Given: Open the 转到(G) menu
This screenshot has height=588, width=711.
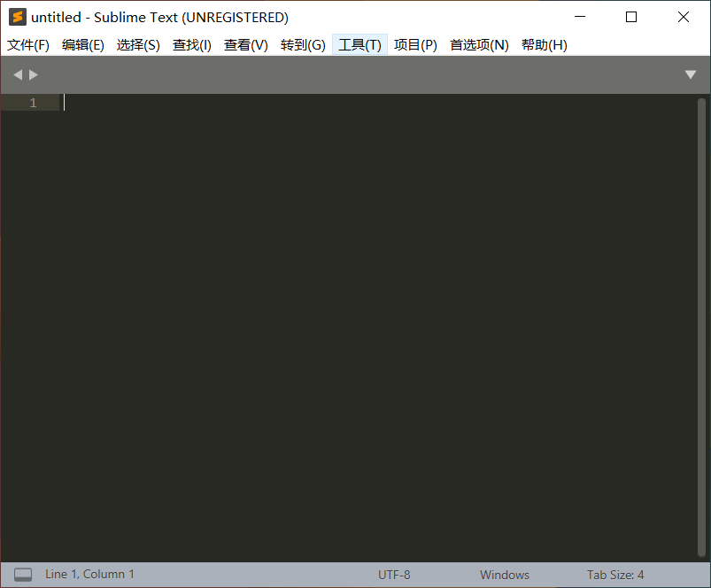Looking at the screenshot, I should 303,45.
